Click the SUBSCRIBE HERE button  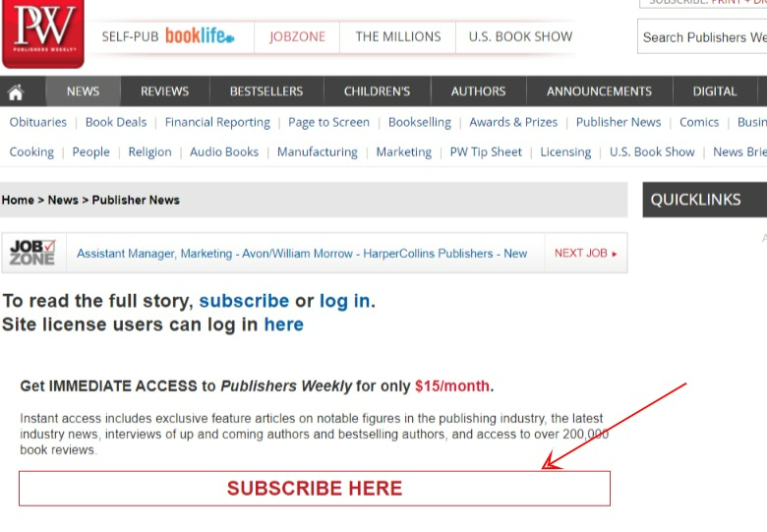315,489
